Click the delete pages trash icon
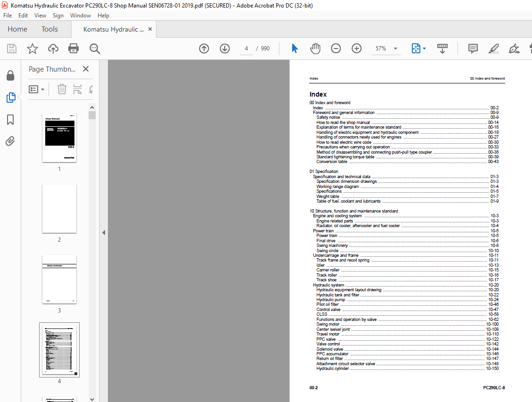The image size is (532, 402). [62, 89]
